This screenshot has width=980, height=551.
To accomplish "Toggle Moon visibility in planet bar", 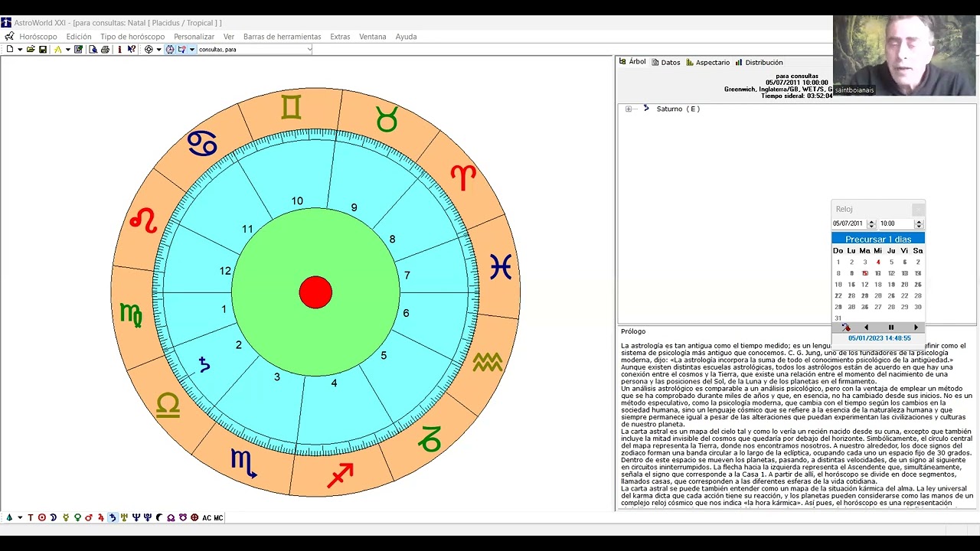I will [53, 517].
